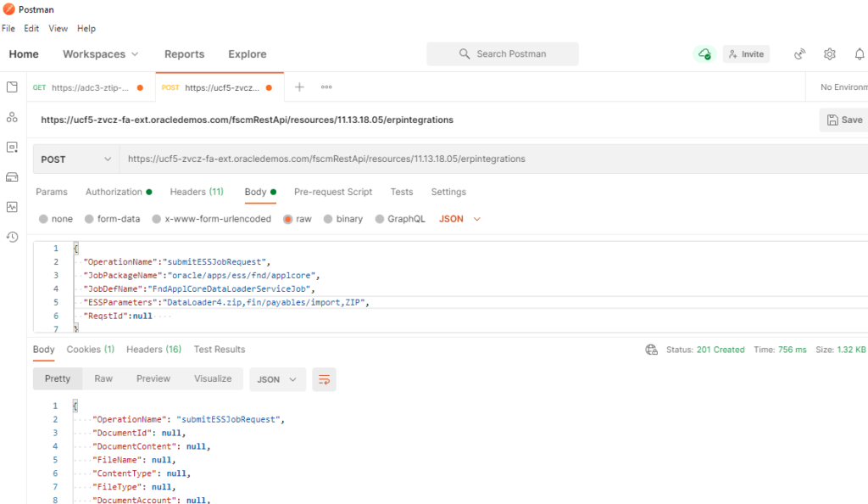Open the Collections sidebar icon
This screenshot has height=504, width=868.
[x=12, y=87]
